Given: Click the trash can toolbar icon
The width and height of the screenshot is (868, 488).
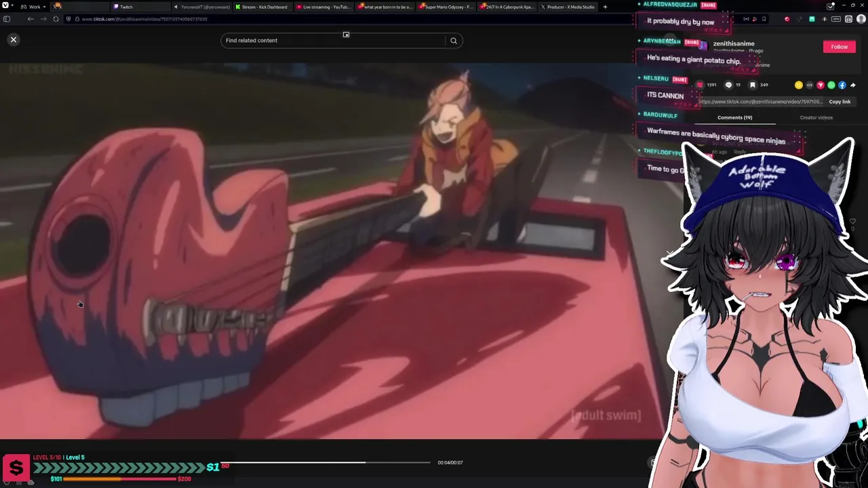Looking at the screenshot, I should click(848, 19).
